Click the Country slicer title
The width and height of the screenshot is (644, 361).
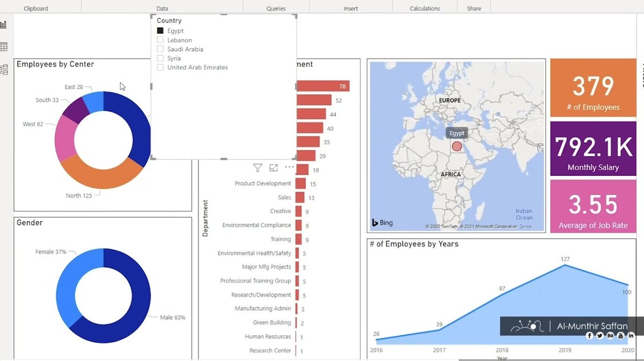pyautogui.click(x=169, y=20)
